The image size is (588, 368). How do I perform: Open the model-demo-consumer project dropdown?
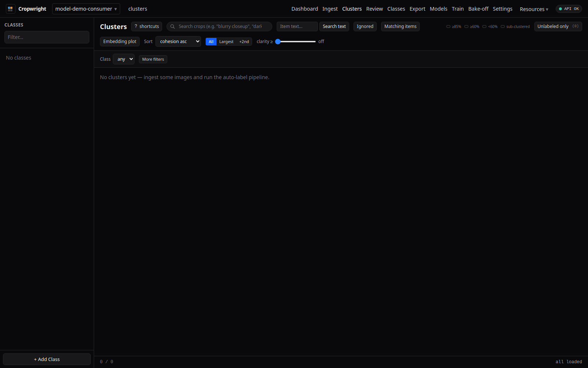(86, 9)
